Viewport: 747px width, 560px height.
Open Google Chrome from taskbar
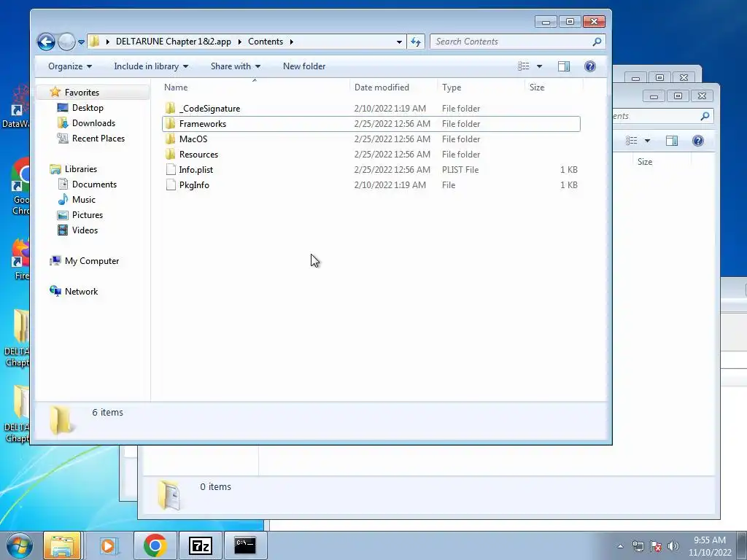155,545
